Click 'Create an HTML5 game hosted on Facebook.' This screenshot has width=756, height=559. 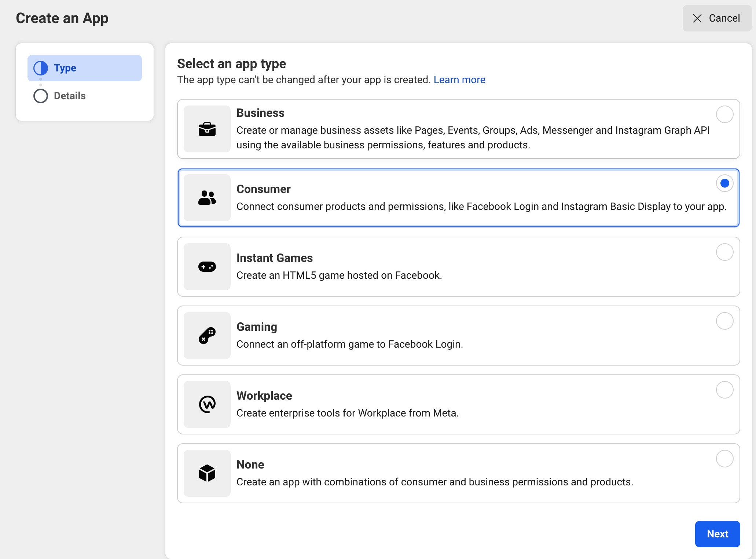click(339, 275)
